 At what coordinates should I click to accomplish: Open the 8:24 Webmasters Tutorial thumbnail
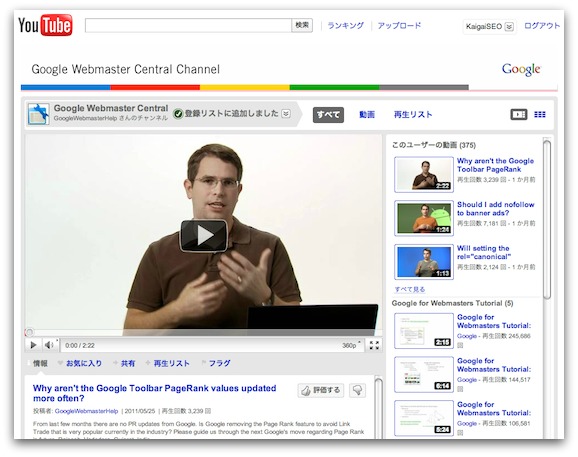tap(424, 418)
